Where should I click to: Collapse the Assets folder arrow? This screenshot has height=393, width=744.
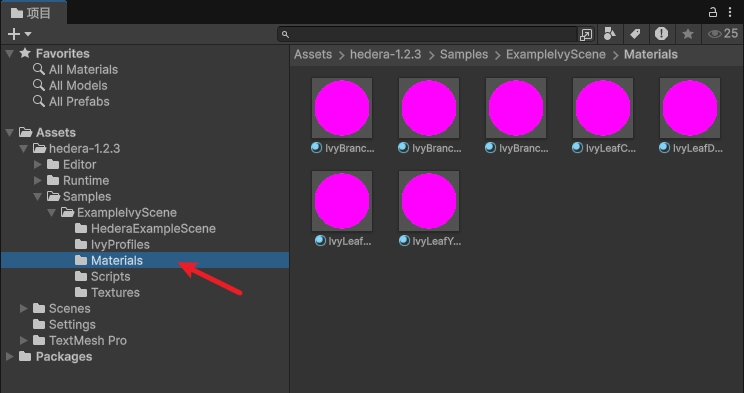coord(9,132)
